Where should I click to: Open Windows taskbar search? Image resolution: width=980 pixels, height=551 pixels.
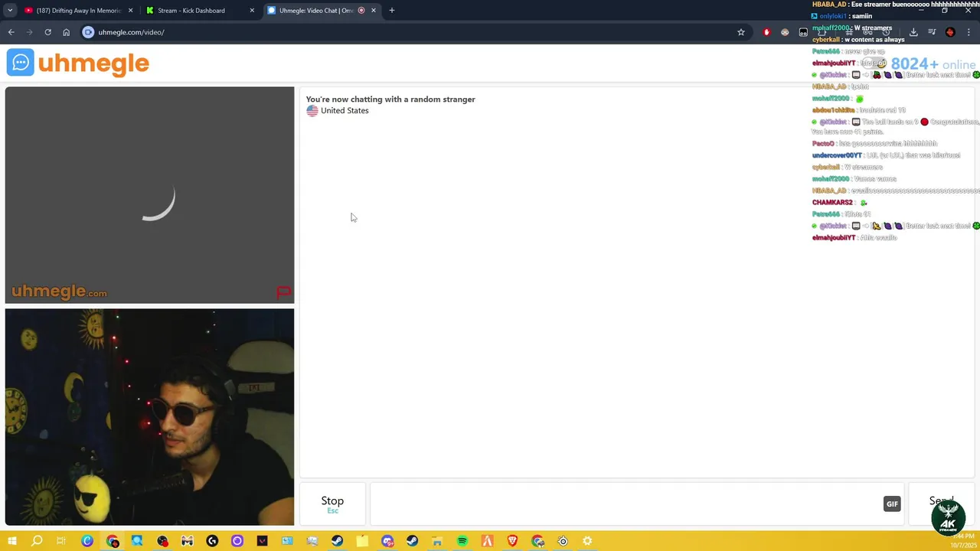pos(37,541)
